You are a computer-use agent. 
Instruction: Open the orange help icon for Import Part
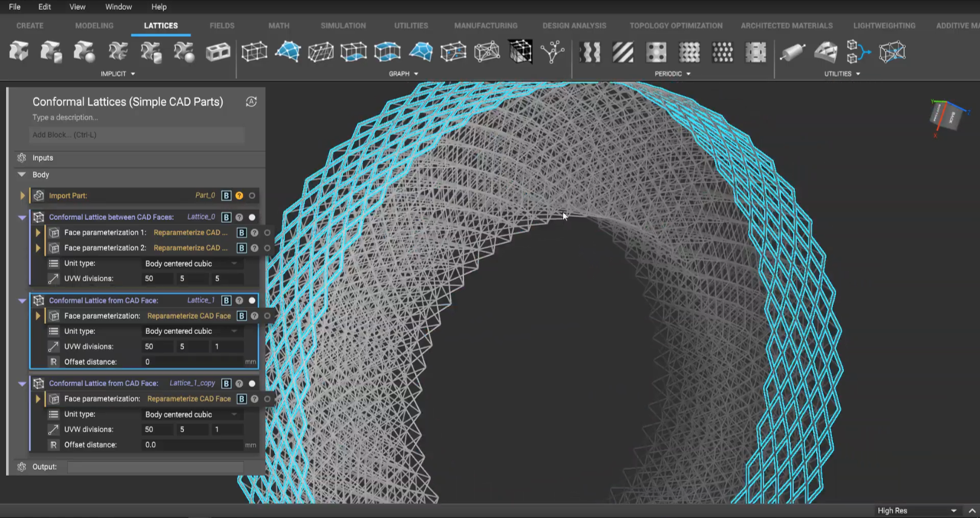click(239, 195)
